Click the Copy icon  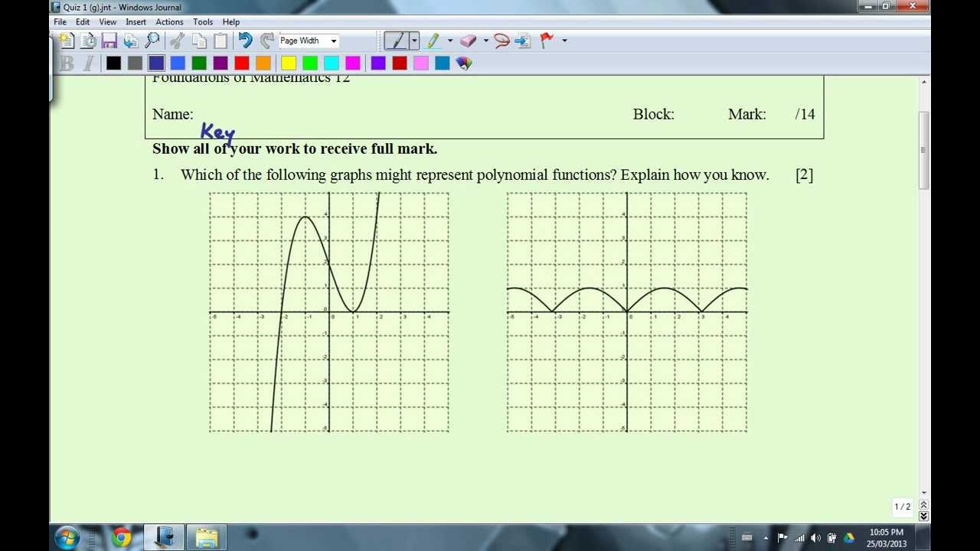199,41
